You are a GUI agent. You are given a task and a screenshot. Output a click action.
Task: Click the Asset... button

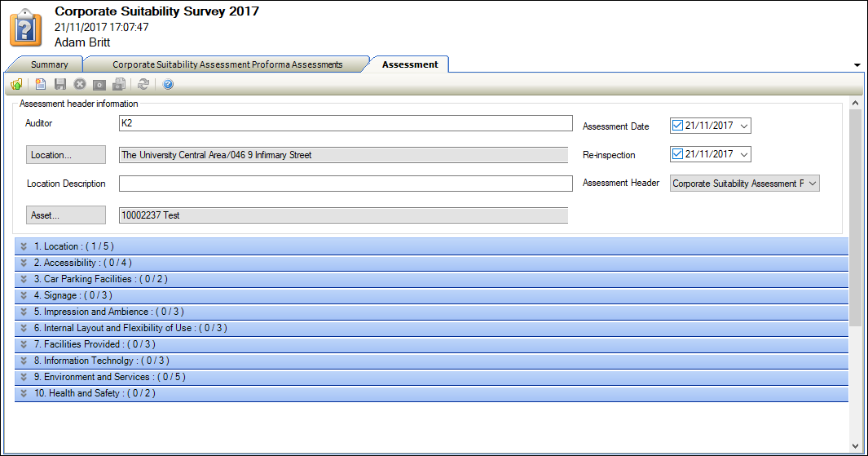point(66,215)
